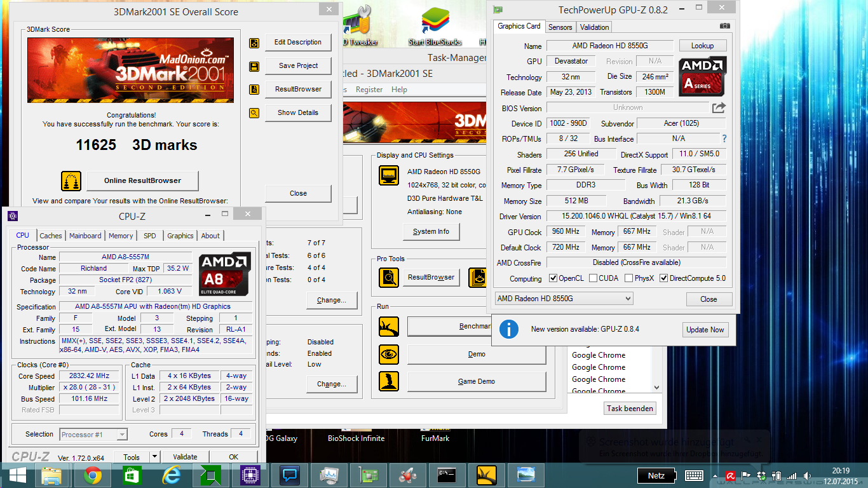The width and height of the screenshot is (868, 488).
Task: Click the Driver Version field in GPU-Z
Action: pyautogui.click(x=636, y=217)
